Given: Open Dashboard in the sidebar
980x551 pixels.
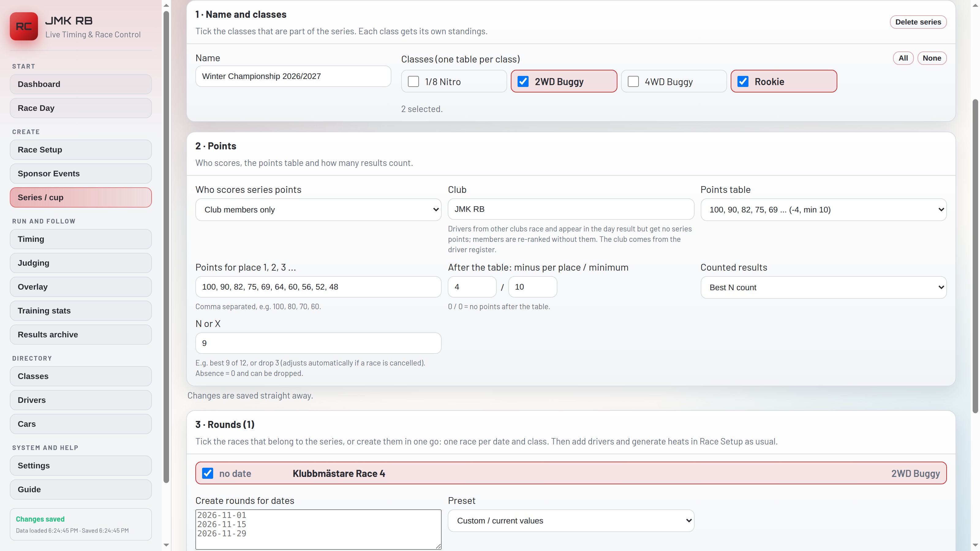Looking at the screenshot, I should (81, 84).
